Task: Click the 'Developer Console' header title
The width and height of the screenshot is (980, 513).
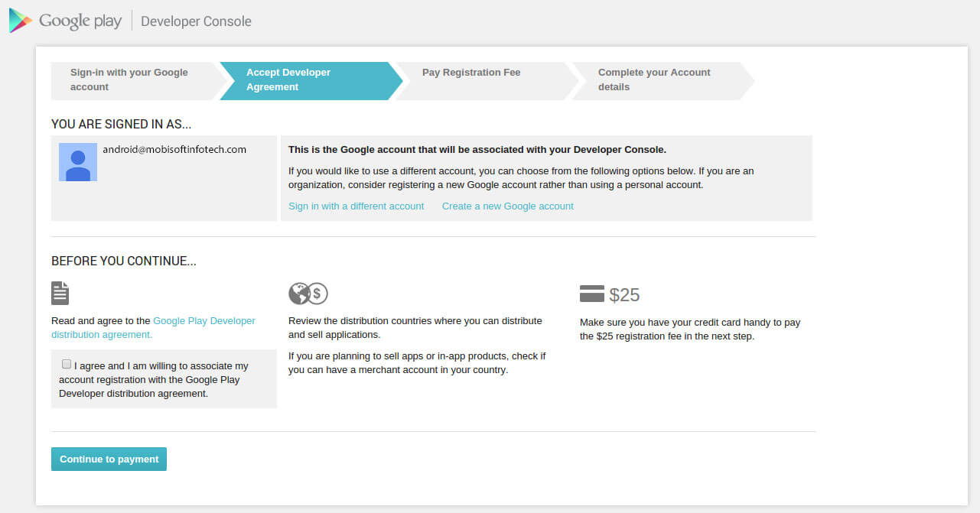Action: [x=196, y=21]
